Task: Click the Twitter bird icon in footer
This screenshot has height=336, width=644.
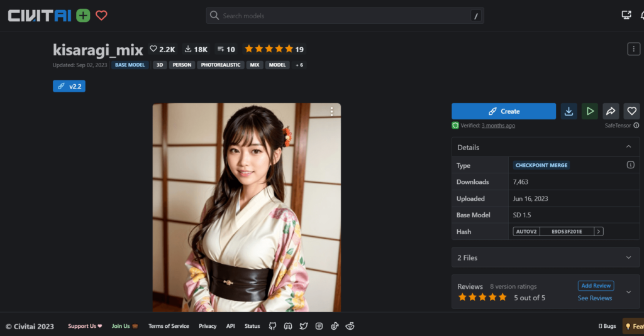Action: pos(304,326)
